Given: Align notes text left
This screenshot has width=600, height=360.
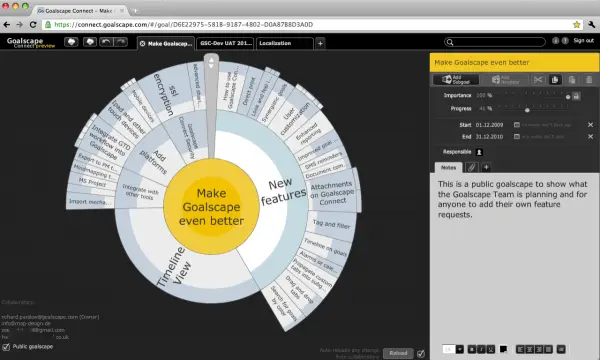Looking at the screenshot, I should (x=520, y=349).
